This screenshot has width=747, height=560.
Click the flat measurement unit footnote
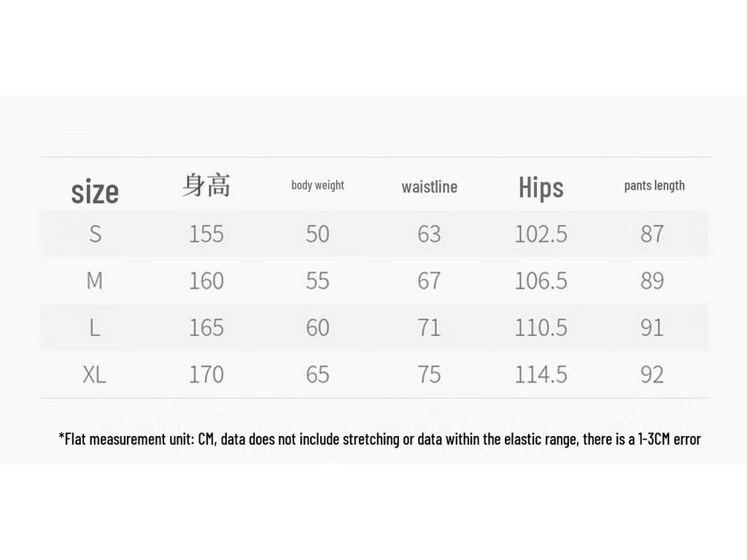pos(379,438)
